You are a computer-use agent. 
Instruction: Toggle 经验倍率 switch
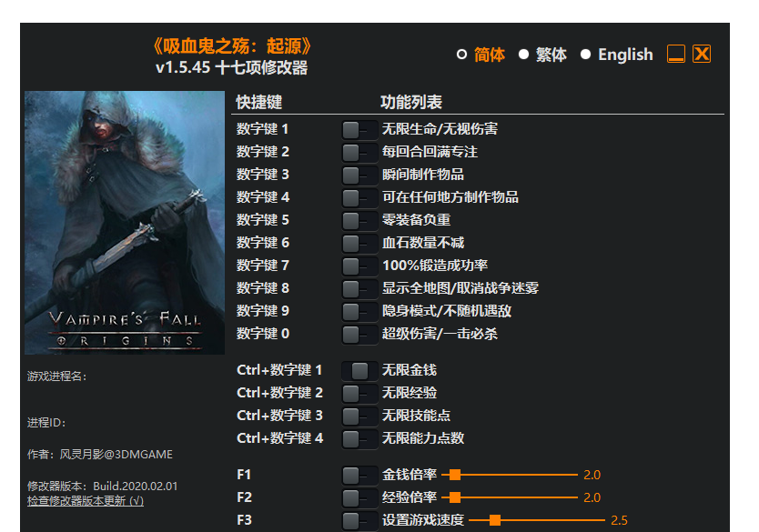pos(359,498)
